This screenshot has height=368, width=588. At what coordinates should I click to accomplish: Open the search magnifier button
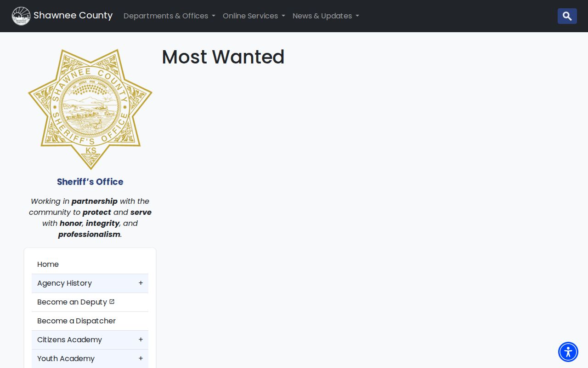pyautogui.click(x=567, y=16)
